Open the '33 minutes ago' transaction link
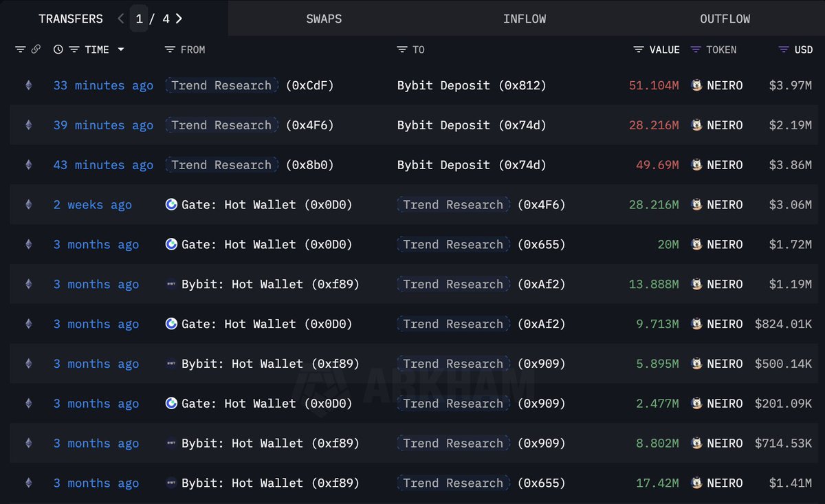825x504 pixels. click(x=103, y=85)
